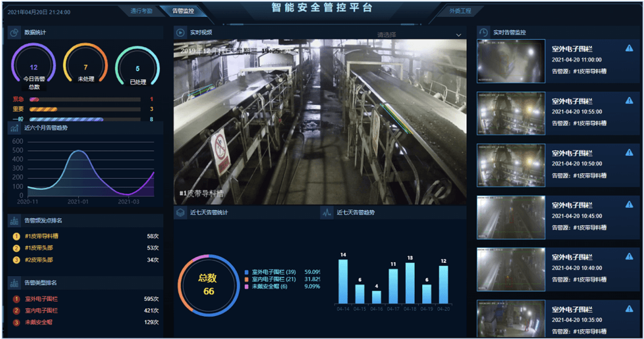Click the clock icon beside 实时告警监控

[483, 33]
